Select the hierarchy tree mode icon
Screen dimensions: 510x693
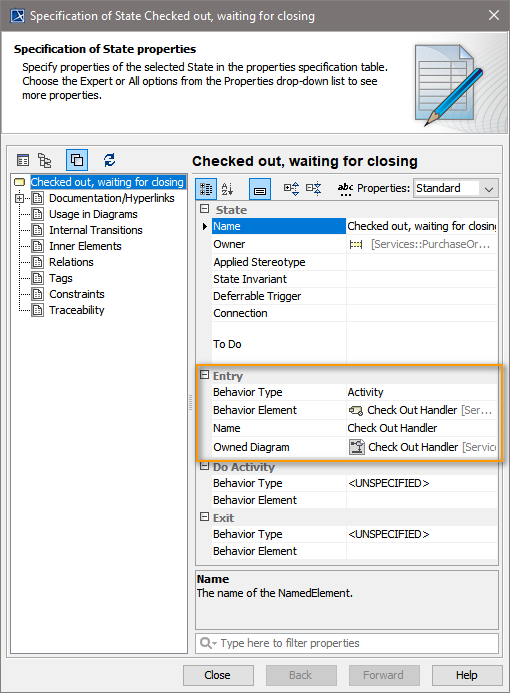coord(44,160)
